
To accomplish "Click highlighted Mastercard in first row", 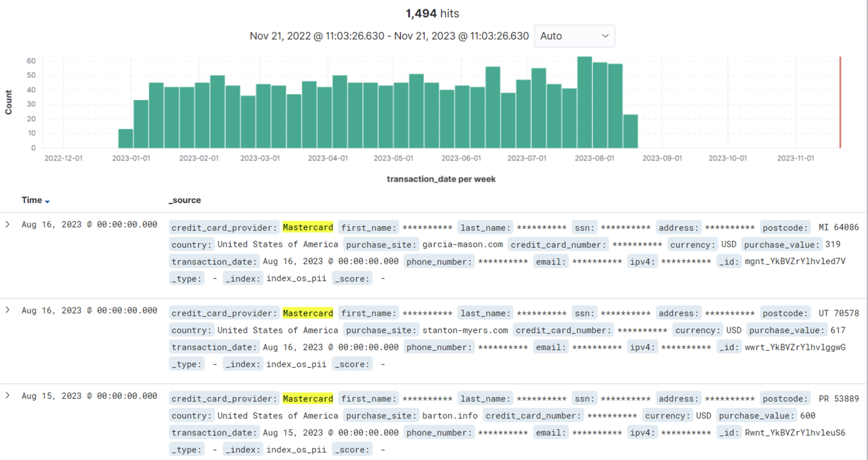I will (x=307, y=227).
